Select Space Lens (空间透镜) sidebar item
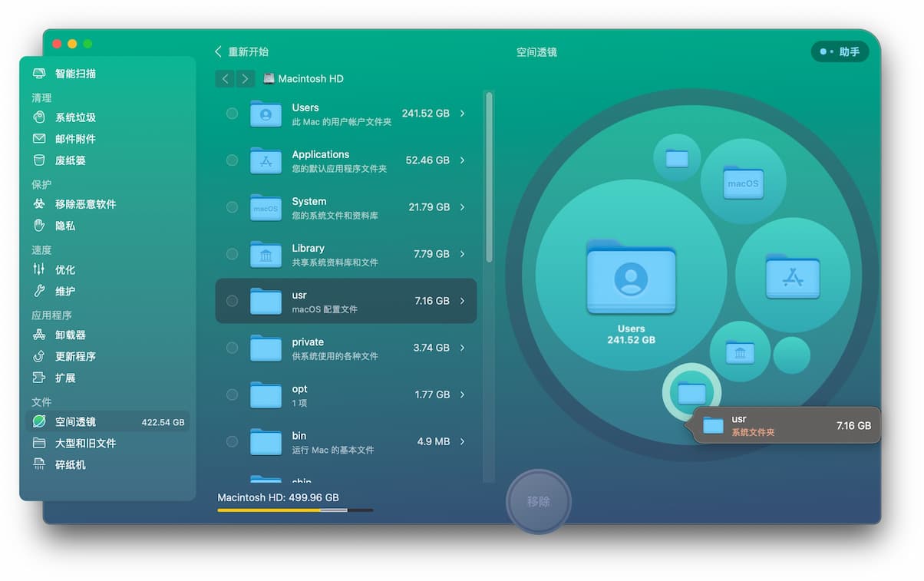The height and width of the screenshot is (581, 924). coord(74,421)
